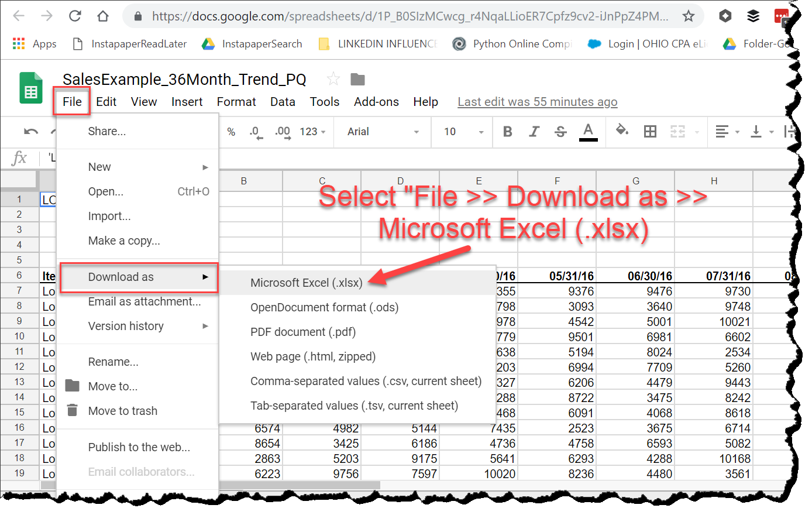Open the Arial font dropdown
This screenshot has width=812, height=515.
[382, 132]
